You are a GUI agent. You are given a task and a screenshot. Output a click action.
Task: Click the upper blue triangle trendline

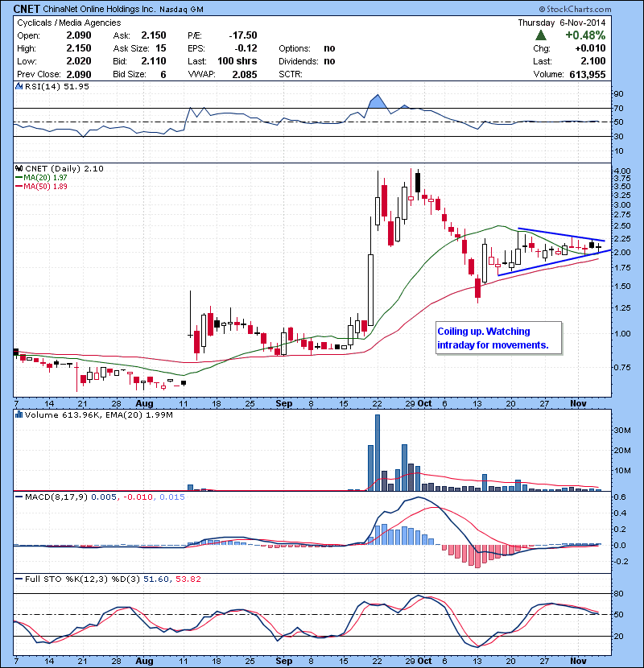tap(561, 235)
